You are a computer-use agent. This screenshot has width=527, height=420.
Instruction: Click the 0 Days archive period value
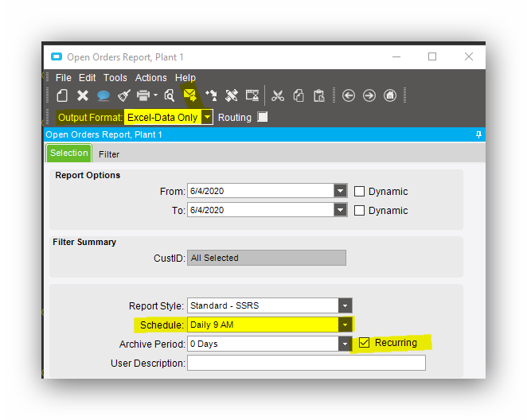point(204,344)
